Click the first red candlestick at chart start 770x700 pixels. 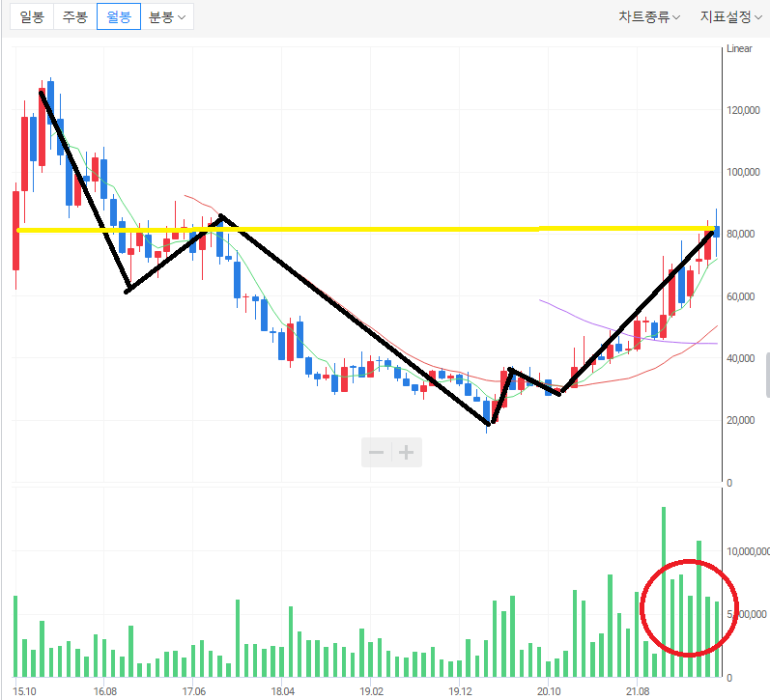[15, 231]
